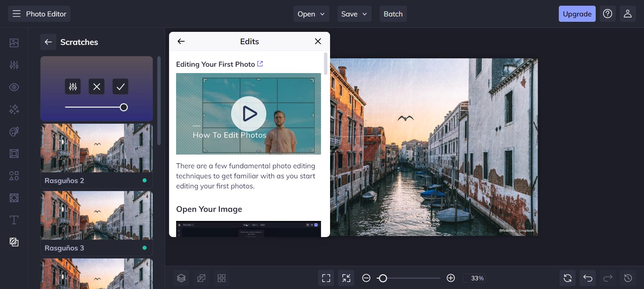Close the Edits help panel
This screenshot has height=289, width=644.
tap(318, 41)
